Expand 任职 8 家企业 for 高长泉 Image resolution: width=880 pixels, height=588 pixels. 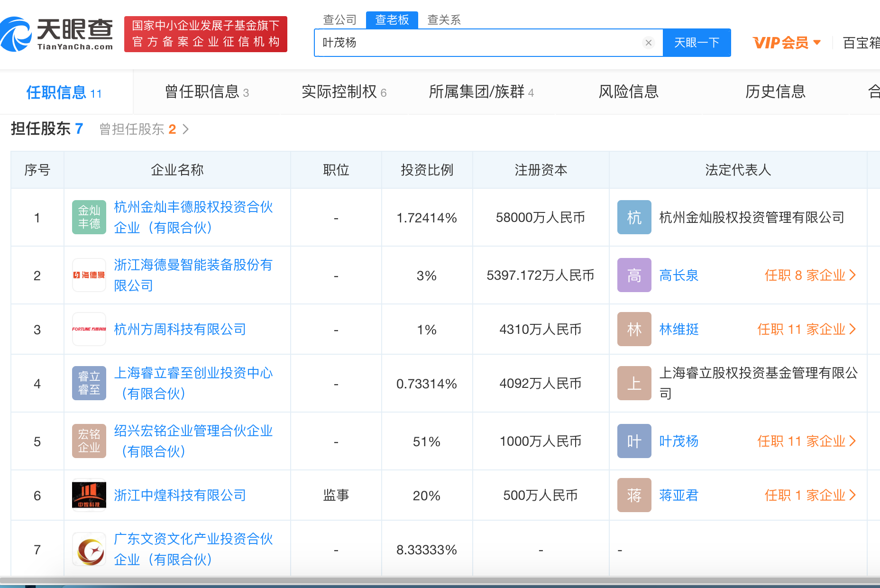810,275
